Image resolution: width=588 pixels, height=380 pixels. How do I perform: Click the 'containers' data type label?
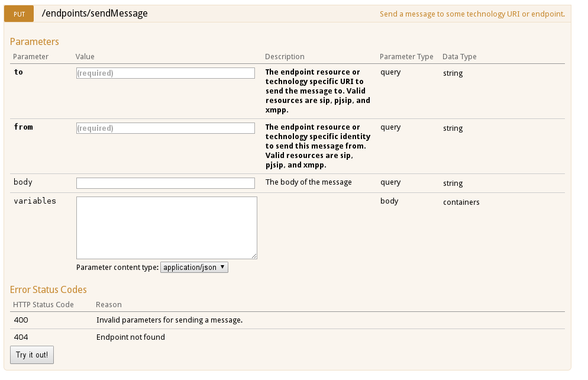point(461,202)
